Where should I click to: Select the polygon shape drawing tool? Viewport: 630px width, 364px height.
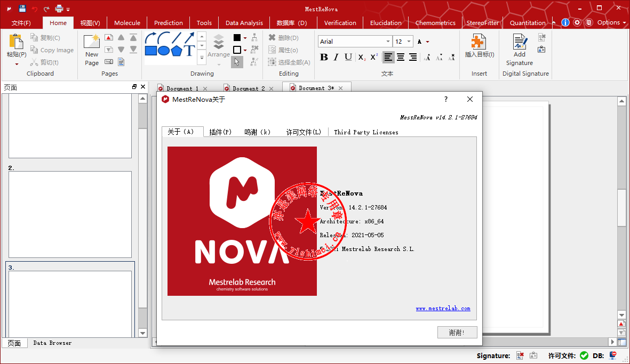pyautogui.click(x=177, y=51)
